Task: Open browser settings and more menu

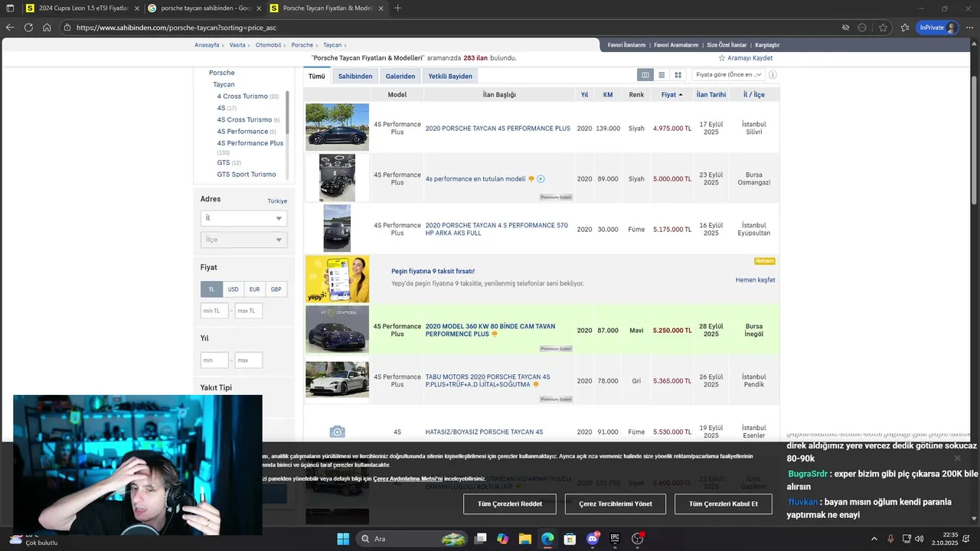Action: 969,28
